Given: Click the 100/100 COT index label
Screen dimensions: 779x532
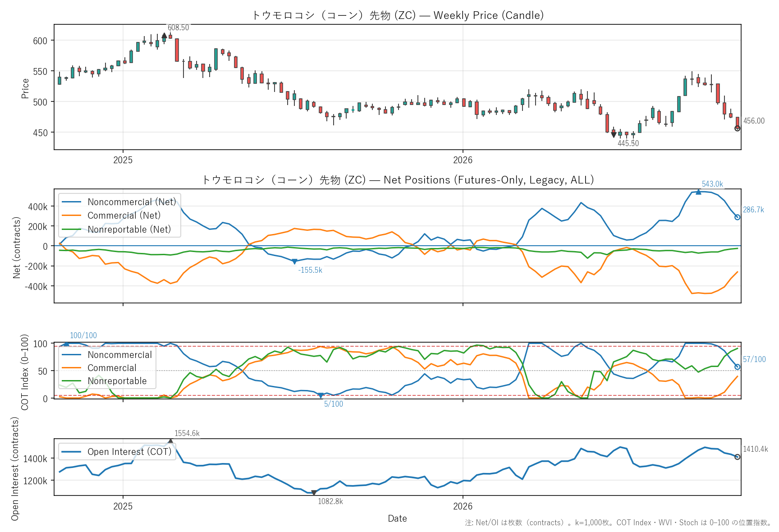Looking at the screenshot, I should coord(83,335).
